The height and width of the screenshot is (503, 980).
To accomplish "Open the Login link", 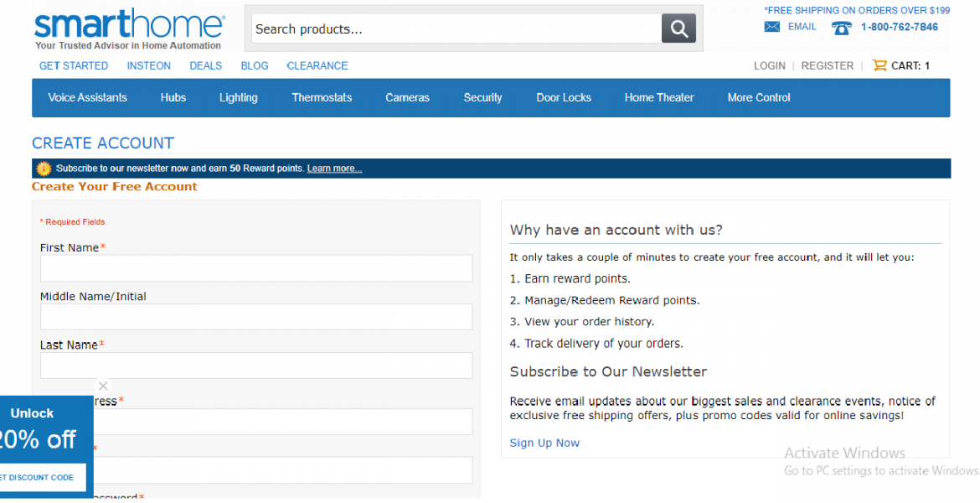I will 769,65.
